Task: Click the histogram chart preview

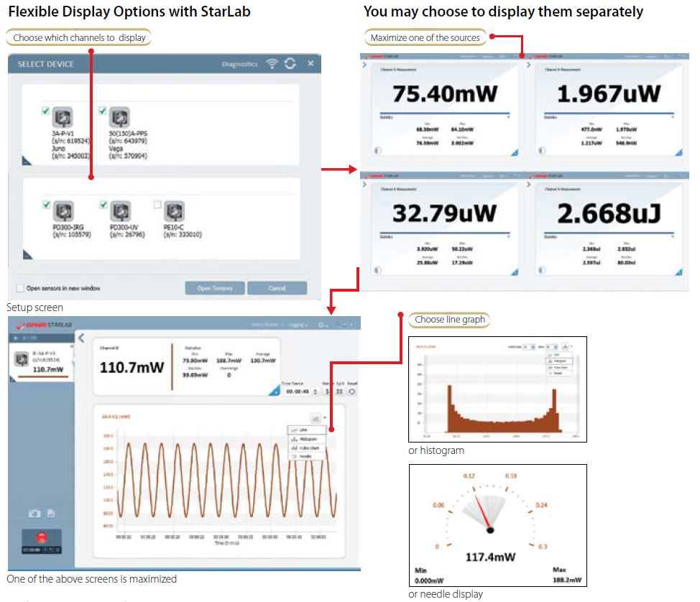Action: point(498,389)
